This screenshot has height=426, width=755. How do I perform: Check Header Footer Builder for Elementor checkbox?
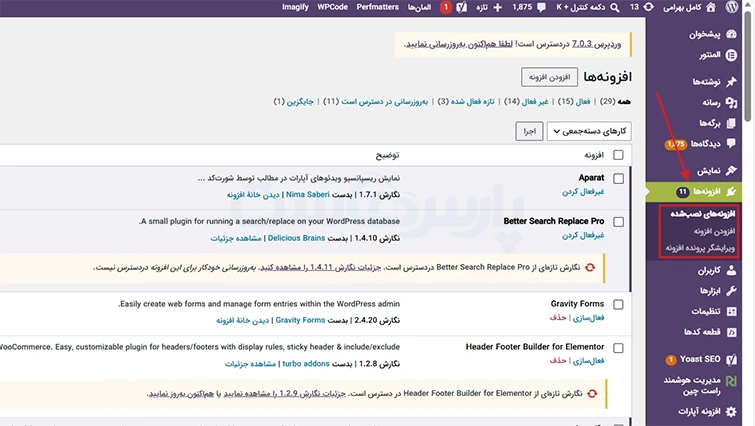[618, 348]
